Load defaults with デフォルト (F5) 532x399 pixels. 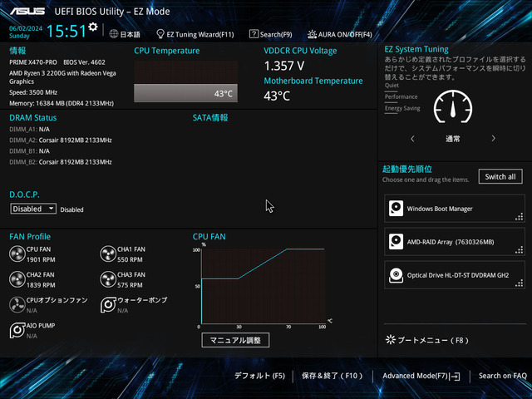click(259, 376)
